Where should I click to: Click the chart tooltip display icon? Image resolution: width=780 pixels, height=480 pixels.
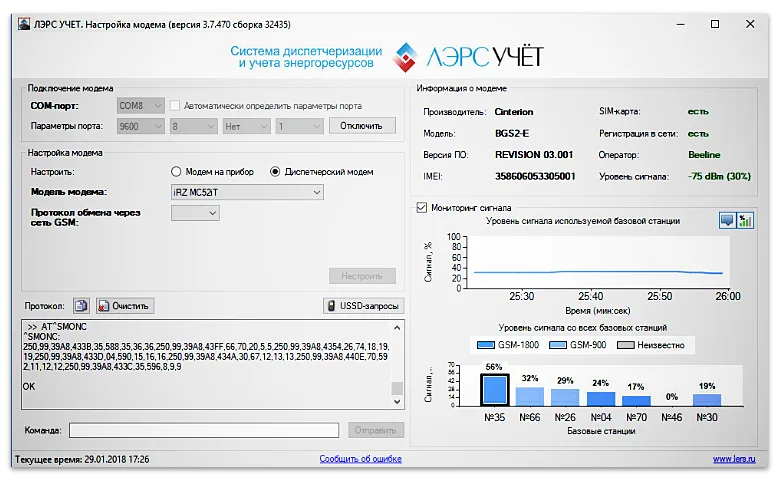pyautogui.click(x=727, y=220)
